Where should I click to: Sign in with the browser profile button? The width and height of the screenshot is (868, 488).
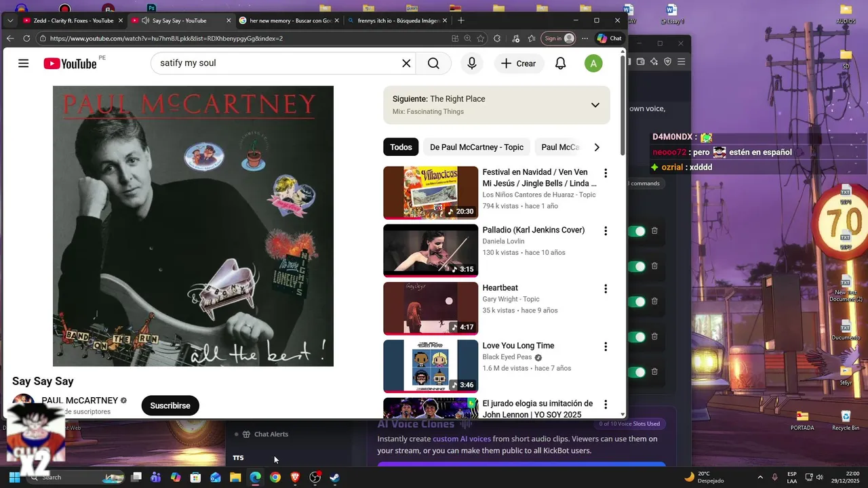(559, 39)
